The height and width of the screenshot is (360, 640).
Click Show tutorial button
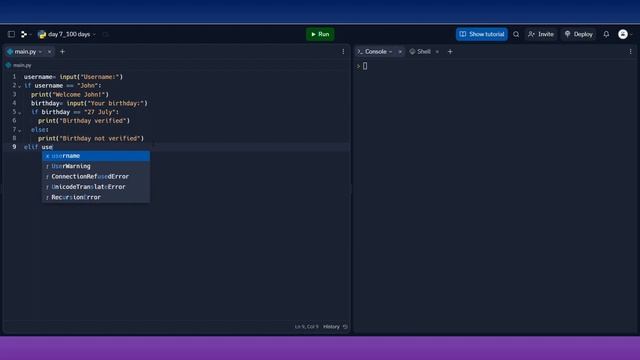tap(482, 34)
